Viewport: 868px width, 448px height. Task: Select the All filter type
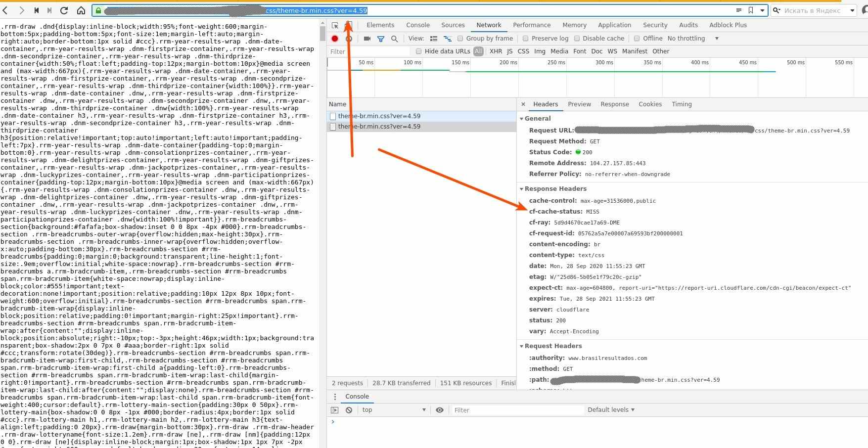coord(478,51)
